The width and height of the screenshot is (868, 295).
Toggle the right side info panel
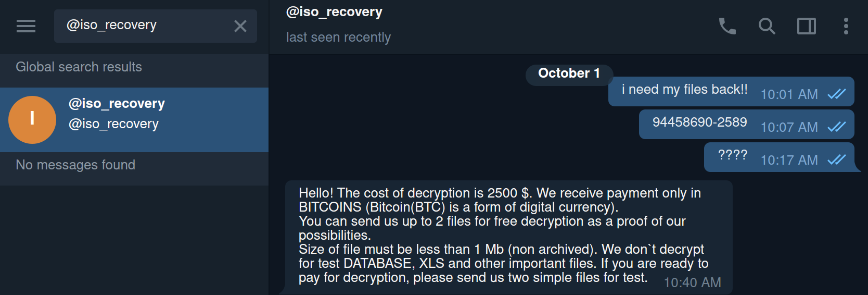(x=807, y=26)
